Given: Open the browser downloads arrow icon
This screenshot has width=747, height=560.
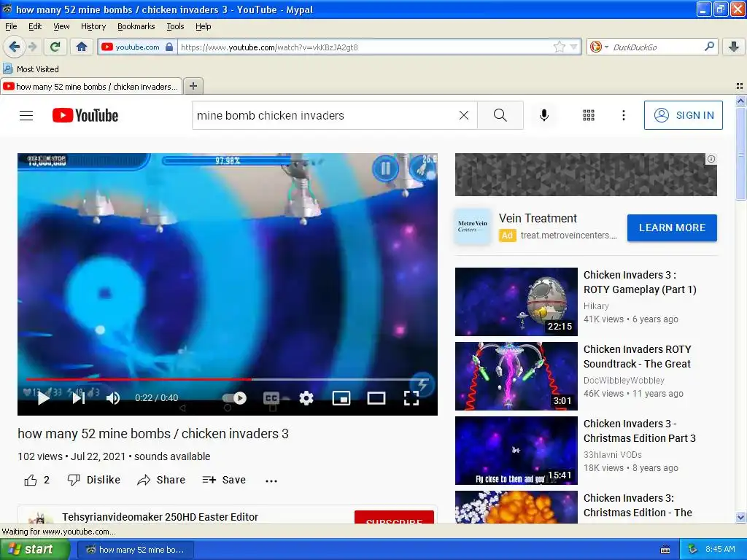Looking at the screenshot, I should click(x=734, y=47).
